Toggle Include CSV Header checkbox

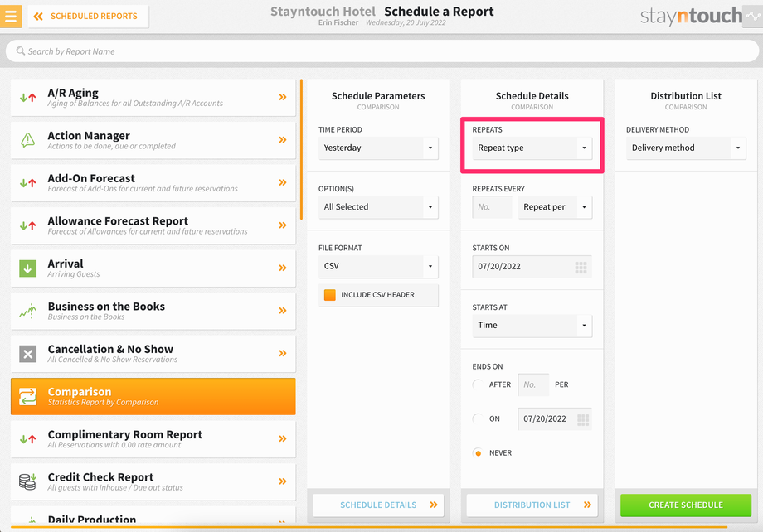pos(330,295)
